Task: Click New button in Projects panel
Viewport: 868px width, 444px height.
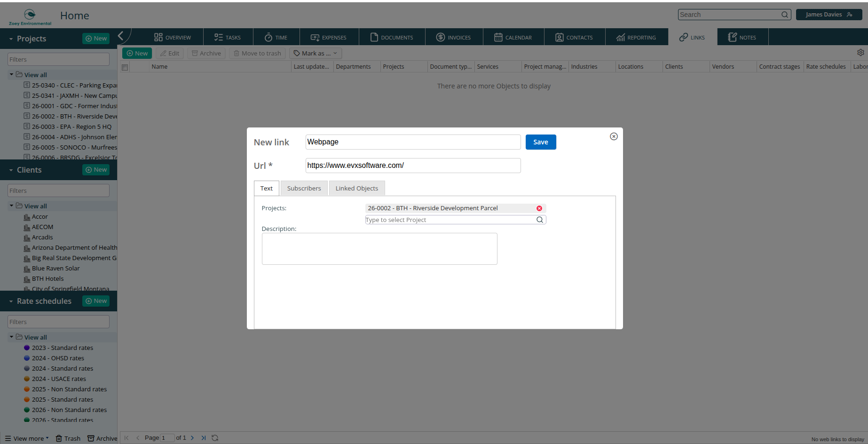Action: 96,39
